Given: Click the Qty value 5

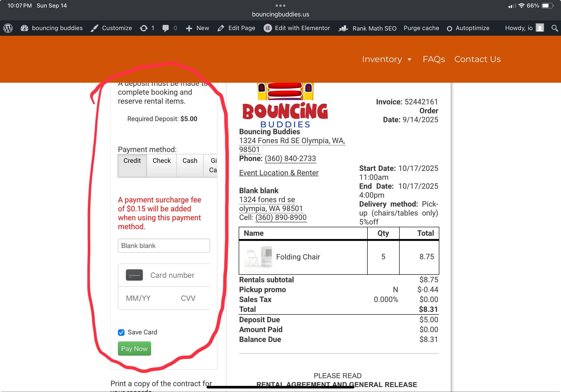Looking at the screenshot, I should pyautogui.click(x=383, y=257).
